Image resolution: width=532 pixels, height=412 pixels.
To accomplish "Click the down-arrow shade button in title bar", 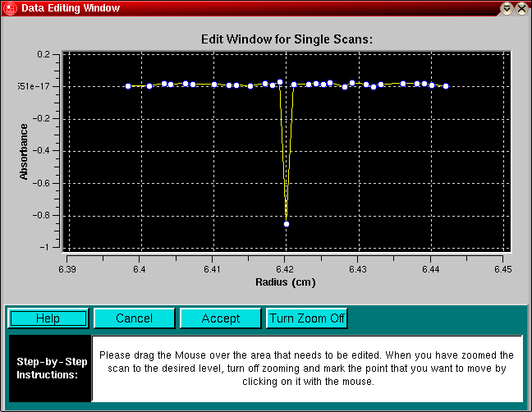I will [507, 8].
